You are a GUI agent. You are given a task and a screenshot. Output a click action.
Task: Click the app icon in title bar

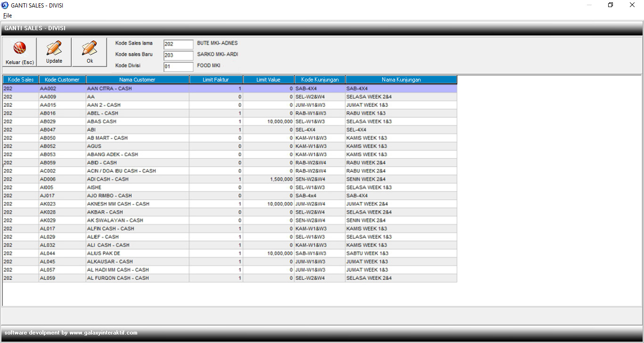coord(5,5)
